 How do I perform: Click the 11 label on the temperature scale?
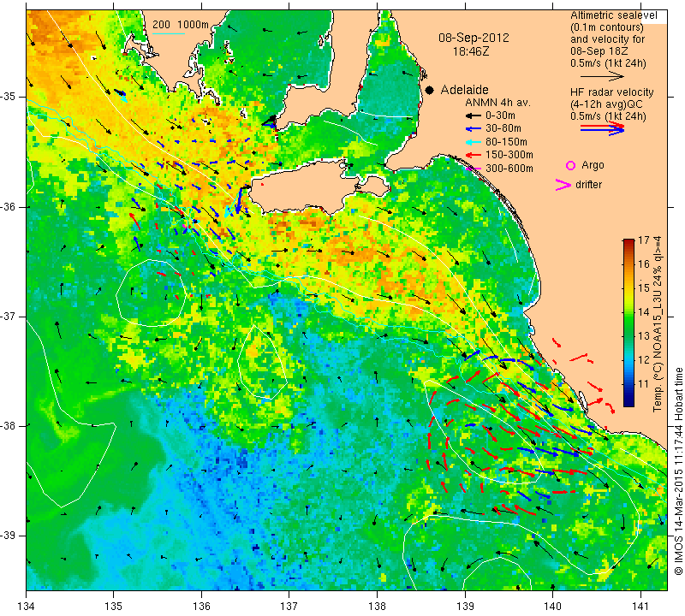[x=644, y=384]
